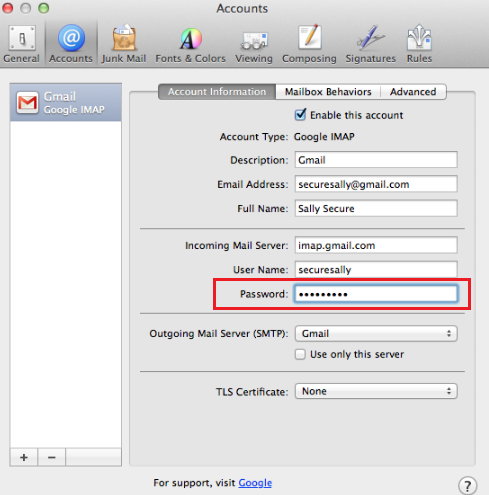Minimize the Accounts window
489x495 pixels.
[x=25, y=8]
